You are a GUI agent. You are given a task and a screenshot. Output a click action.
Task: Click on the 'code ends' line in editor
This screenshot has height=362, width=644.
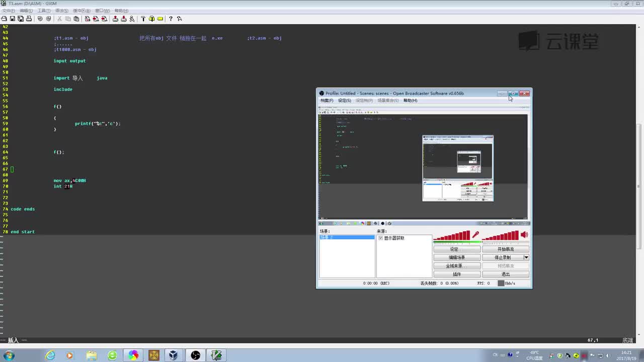coord(23,209)
